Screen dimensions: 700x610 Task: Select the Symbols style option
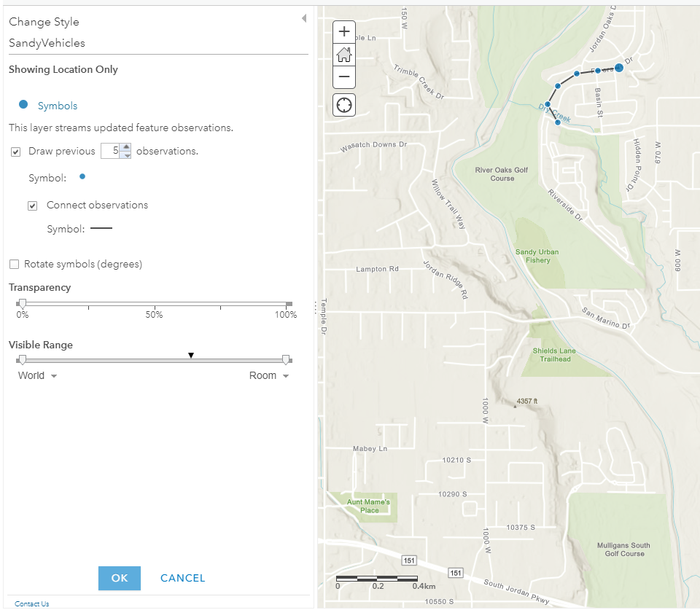(x=58, y=105)
